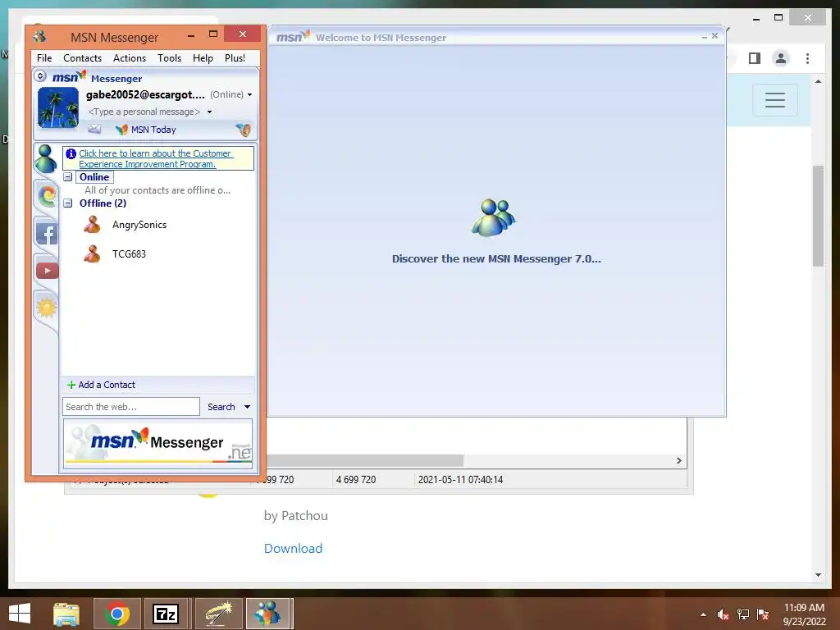Close the Welcome to MSN Messenger window
840x630 pixels.
[x=714, y=36]
